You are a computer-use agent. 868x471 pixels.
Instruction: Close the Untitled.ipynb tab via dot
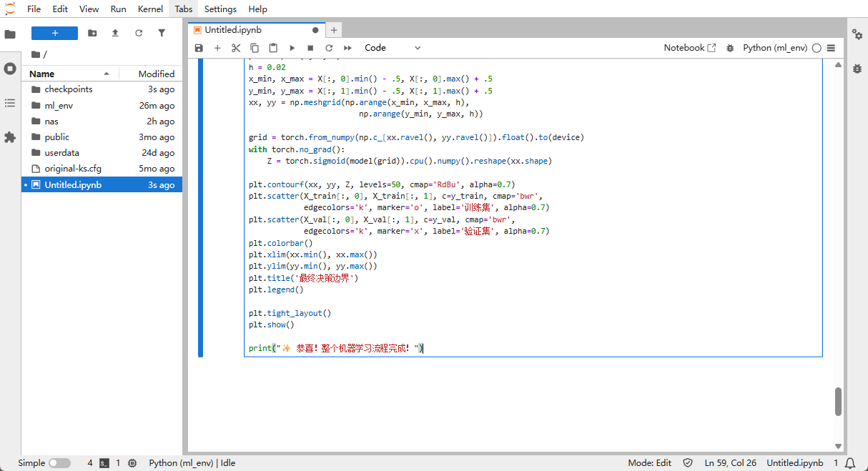[315, 30]
